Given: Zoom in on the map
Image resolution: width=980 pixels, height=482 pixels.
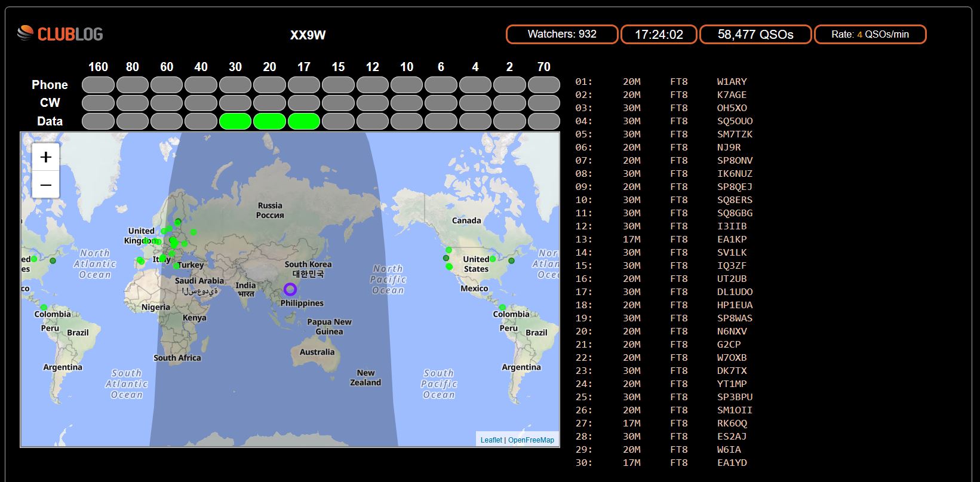Looking at the screenshot, I should pyautogui.click(x=46, y=158).
